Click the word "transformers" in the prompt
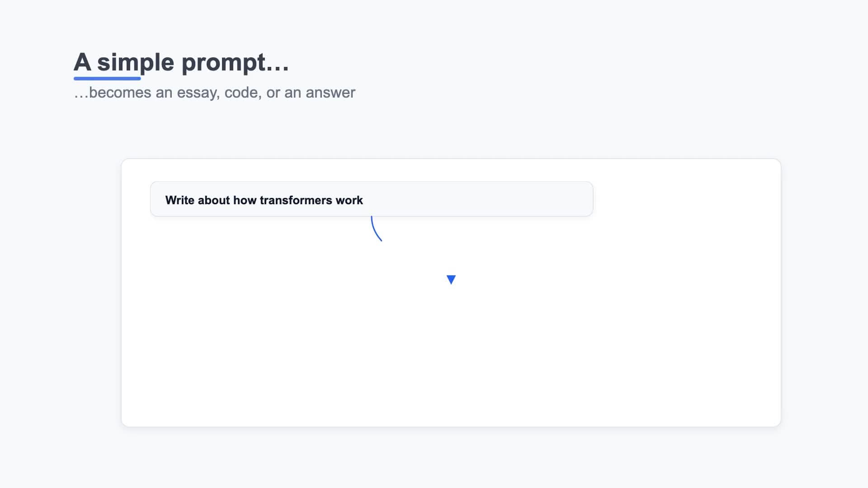 point(296,200)
